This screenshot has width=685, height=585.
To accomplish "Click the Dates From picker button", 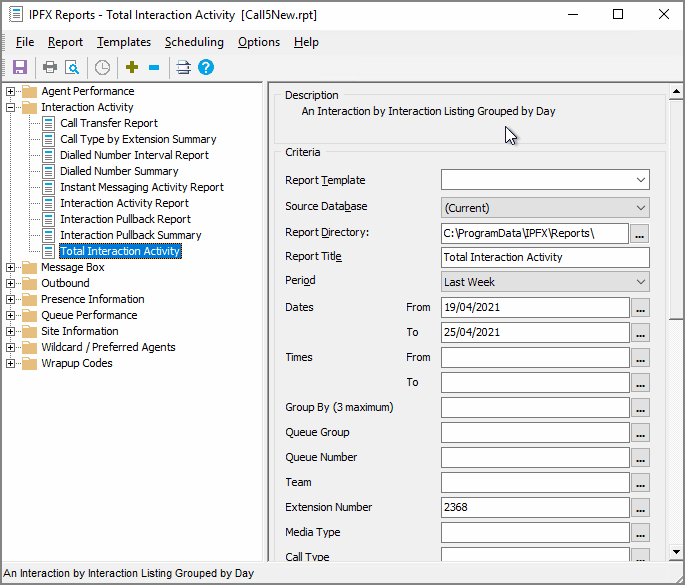I will (640, 308).
